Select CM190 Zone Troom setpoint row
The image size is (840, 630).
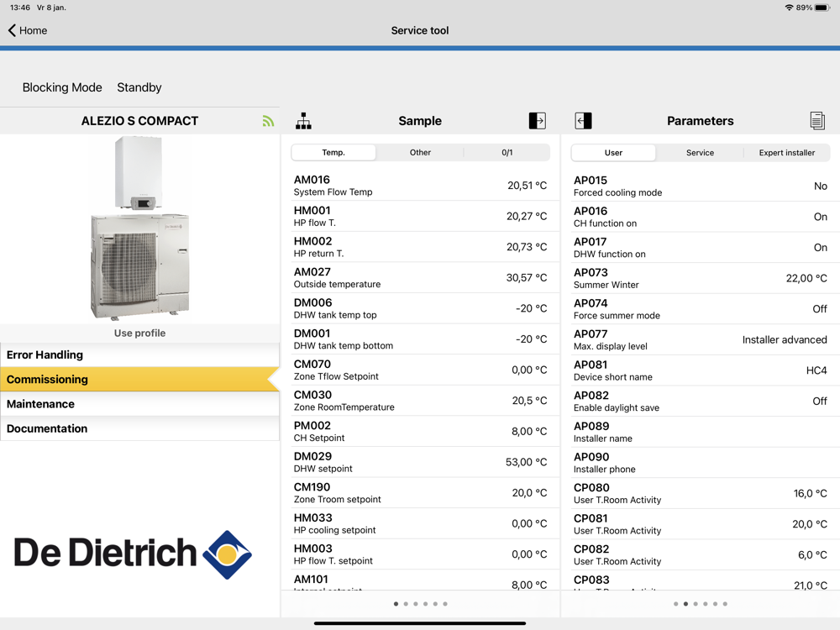point(421,492)
